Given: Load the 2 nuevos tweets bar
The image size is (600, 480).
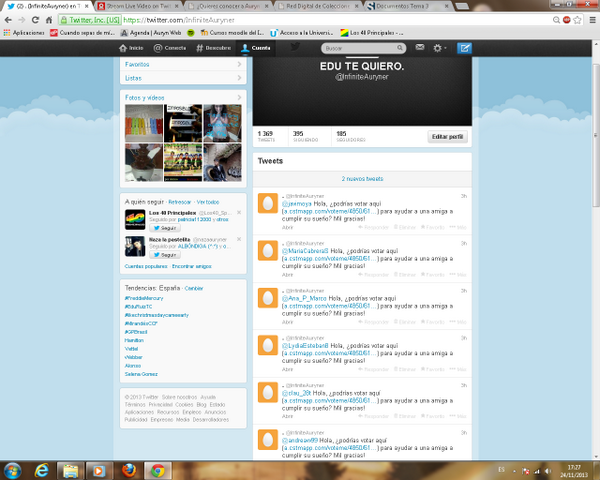Looking at the screenshot, I should click(x=362, y=179).
